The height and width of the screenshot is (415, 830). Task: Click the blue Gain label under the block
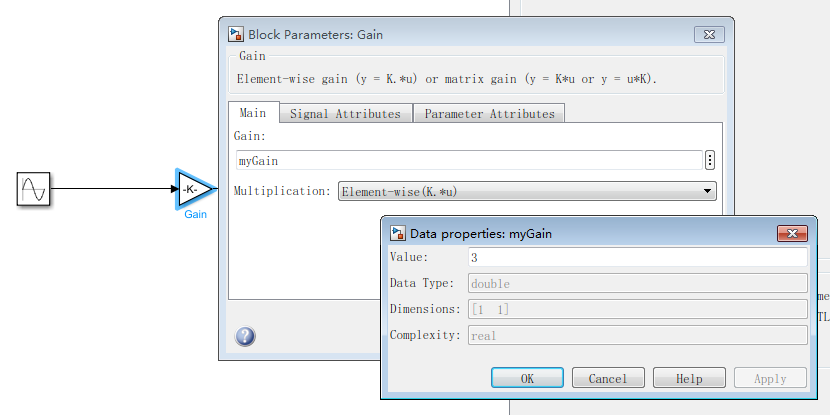(195, 215)
